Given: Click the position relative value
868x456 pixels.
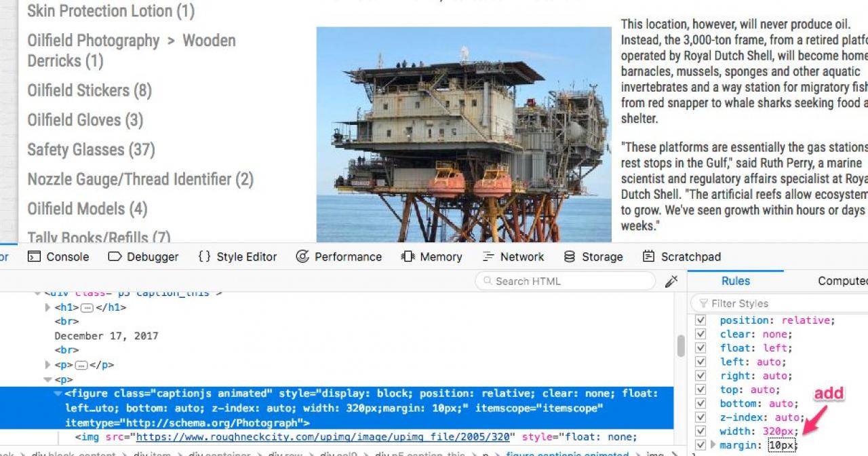Looking at the screenshot, I should [x=807, y=320].
